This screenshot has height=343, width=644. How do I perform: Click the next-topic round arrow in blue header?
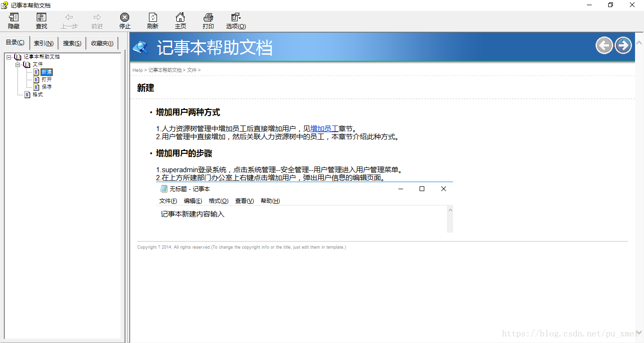coord(623,45)
